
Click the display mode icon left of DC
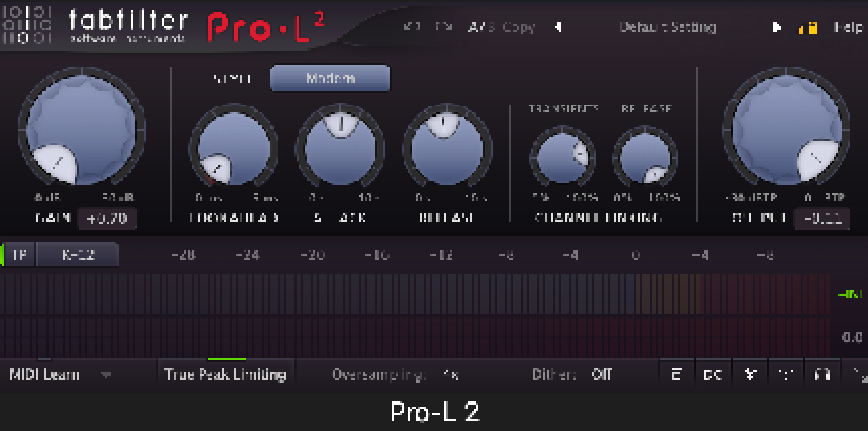tap(676, 375)
